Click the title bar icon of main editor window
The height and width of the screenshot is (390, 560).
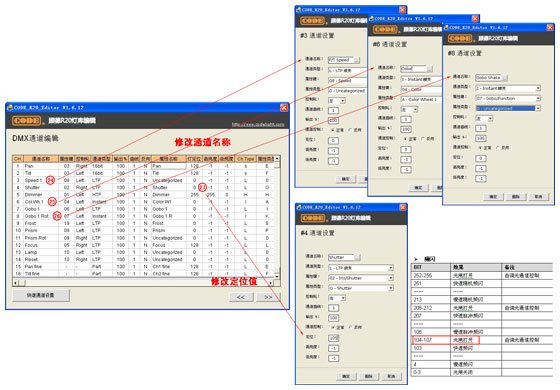(x=10, y=107)
